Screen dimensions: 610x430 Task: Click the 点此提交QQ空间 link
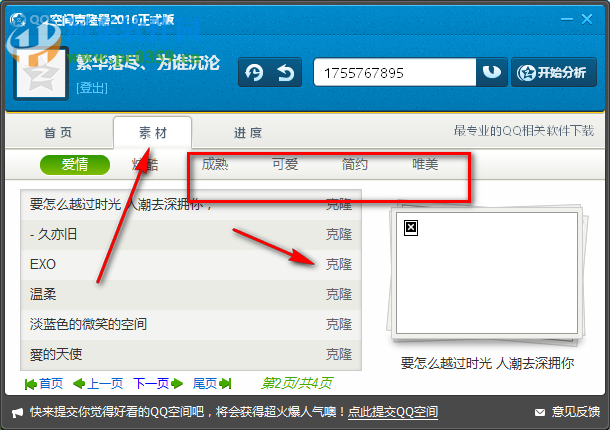(x=393, y=412)
